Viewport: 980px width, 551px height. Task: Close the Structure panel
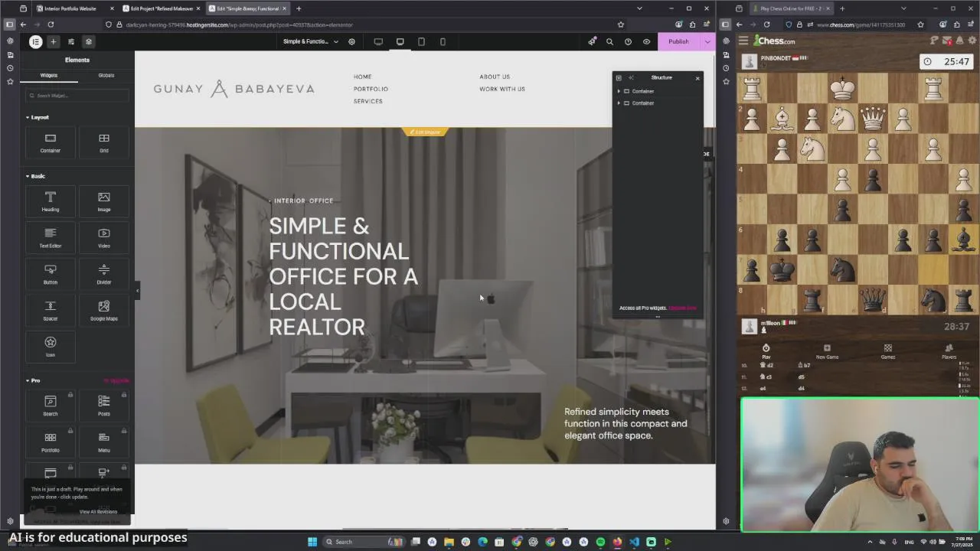(x=697, y=77)
